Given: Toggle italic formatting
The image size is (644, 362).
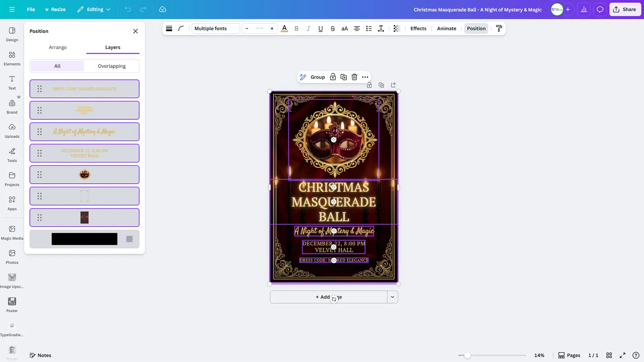Looking at the screenshot, I should pyautogui.click(x=308, y=29).
